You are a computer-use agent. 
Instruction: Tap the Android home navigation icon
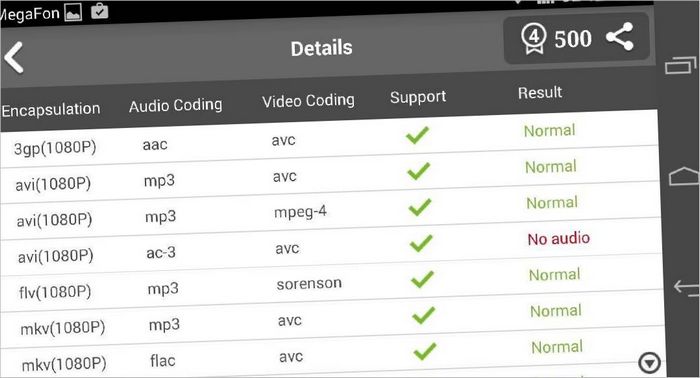(x=683, y=176)
